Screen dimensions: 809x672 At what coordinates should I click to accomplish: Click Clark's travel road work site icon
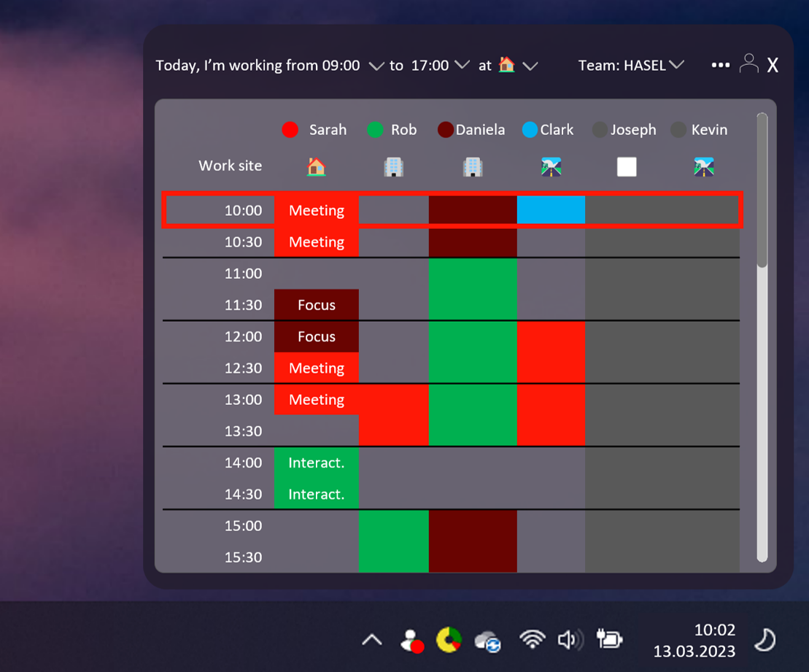click(x=551, y=167)
